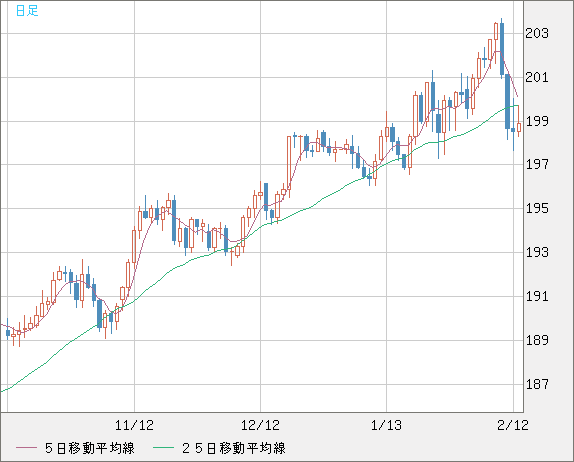Screen dimensions: 574x462
Task: Click the green 25-day average legend line
Action: coord(163,448)
